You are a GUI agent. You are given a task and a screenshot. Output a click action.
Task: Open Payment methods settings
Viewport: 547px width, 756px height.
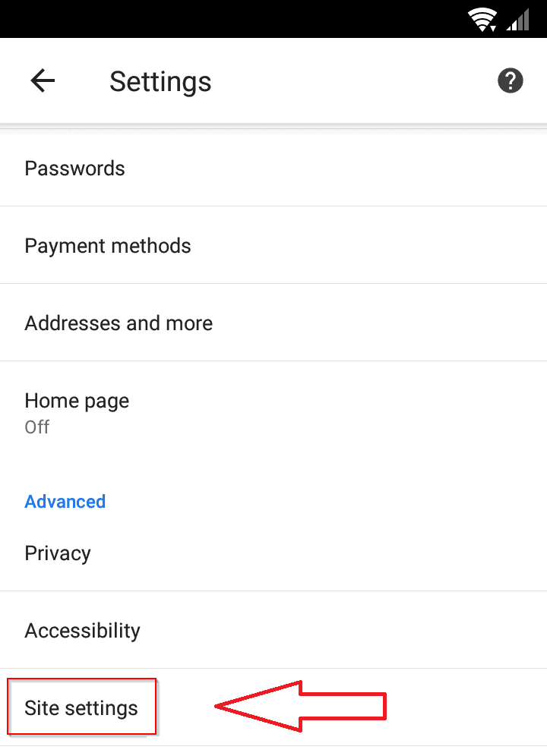[273, 245]
